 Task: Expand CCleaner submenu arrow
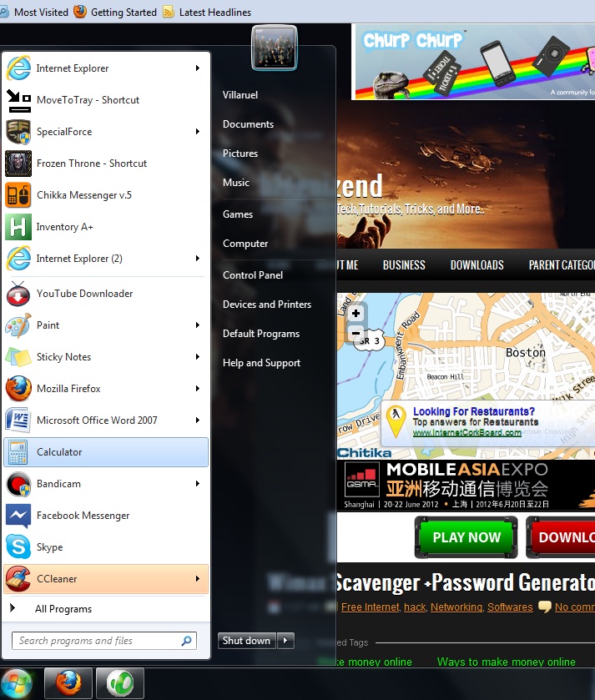pos(198,578)
